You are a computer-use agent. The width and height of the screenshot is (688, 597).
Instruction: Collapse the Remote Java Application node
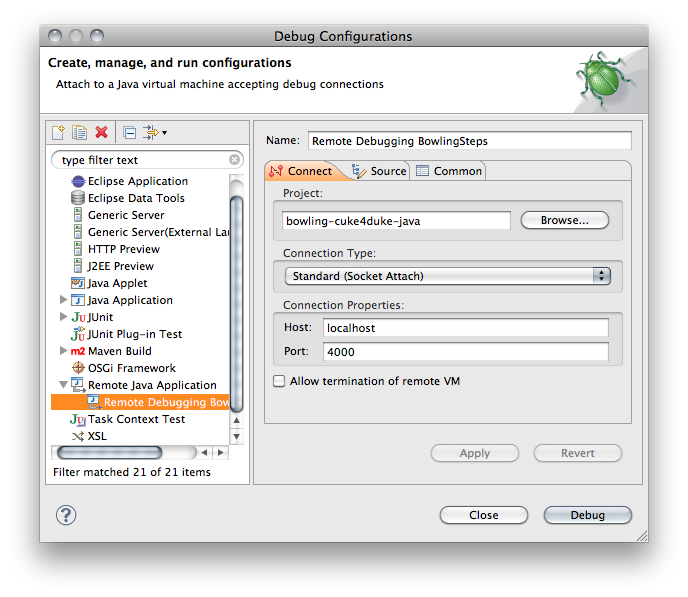[x=63, y=385]
